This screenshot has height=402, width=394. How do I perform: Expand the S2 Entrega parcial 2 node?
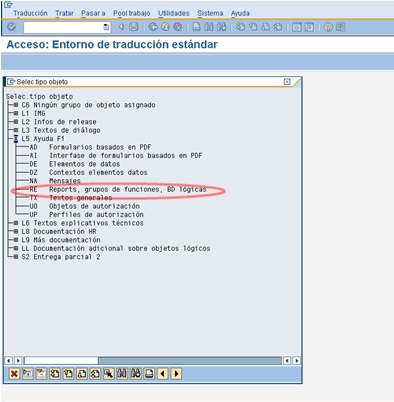point(16,257)
